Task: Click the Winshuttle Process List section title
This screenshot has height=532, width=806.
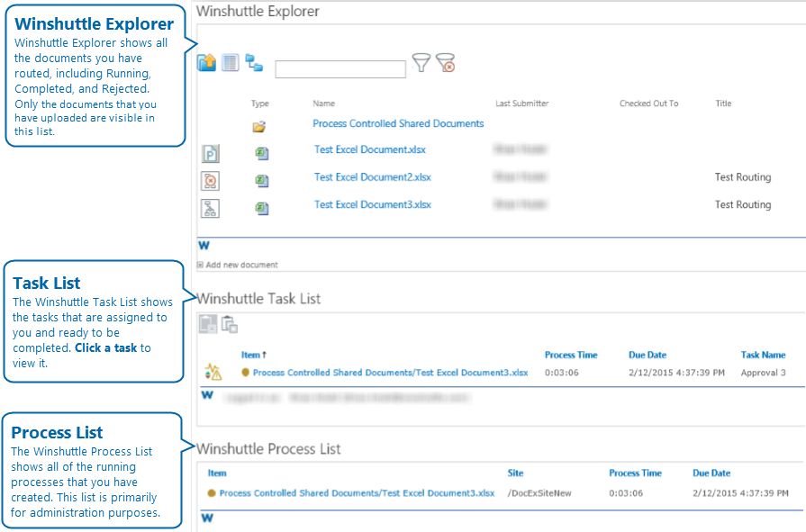Action: (x=269, y=449)
